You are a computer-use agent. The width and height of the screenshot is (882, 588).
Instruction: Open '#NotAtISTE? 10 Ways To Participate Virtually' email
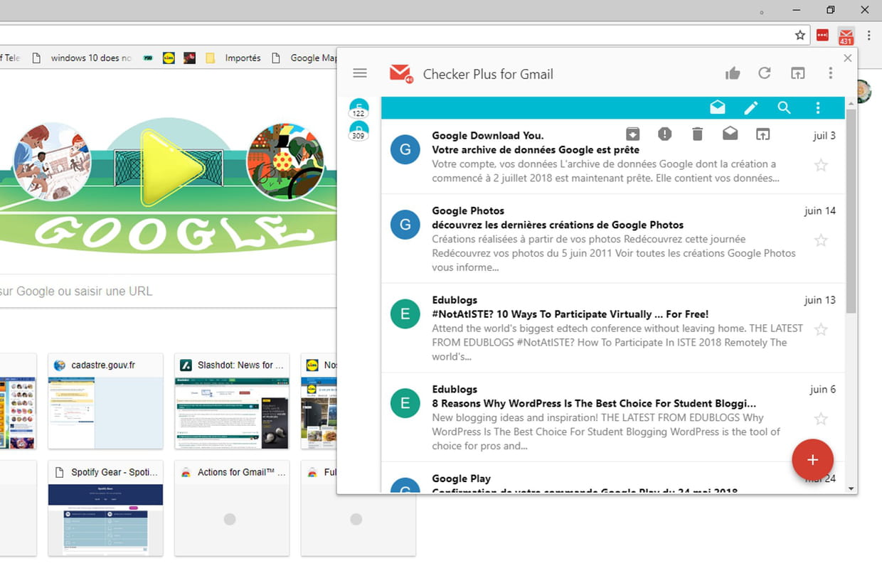click(570, 314)
